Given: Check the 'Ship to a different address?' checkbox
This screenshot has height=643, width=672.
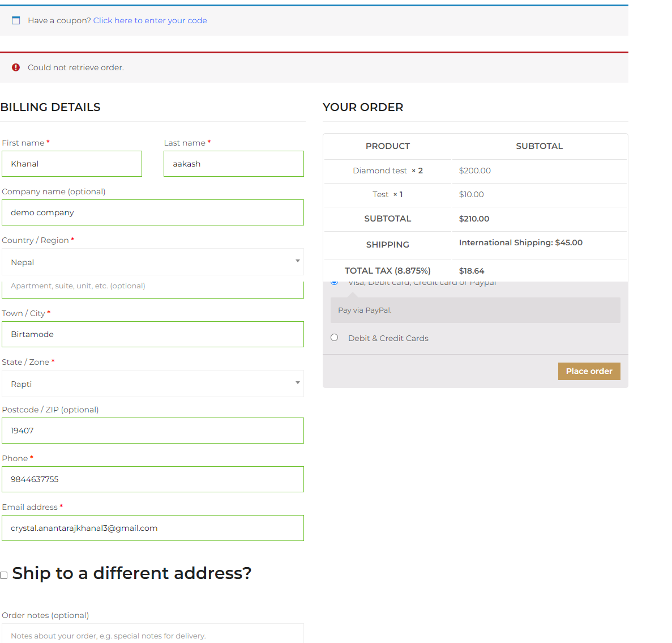Looking at the screenshot, I should [4, 575].
